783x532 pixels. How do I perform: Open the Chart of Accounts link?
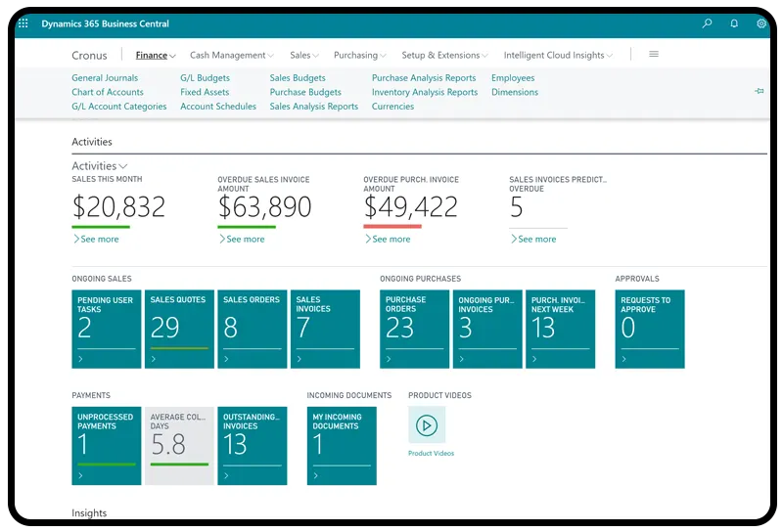point(108,92)
